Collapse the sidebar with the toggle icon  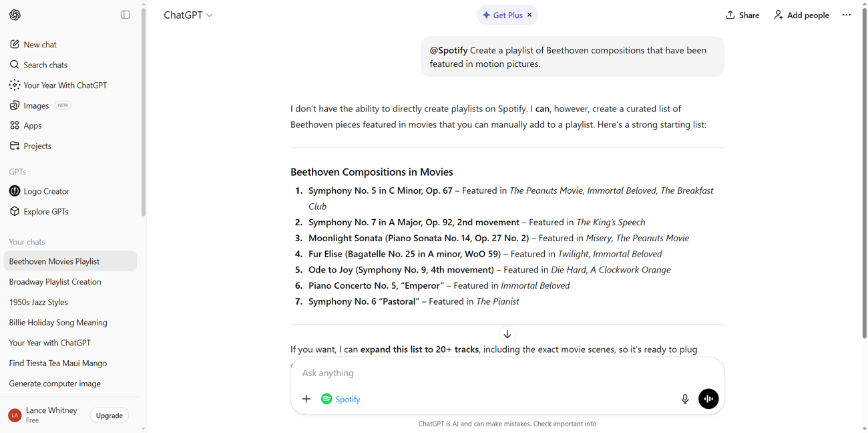pos(126,15)
